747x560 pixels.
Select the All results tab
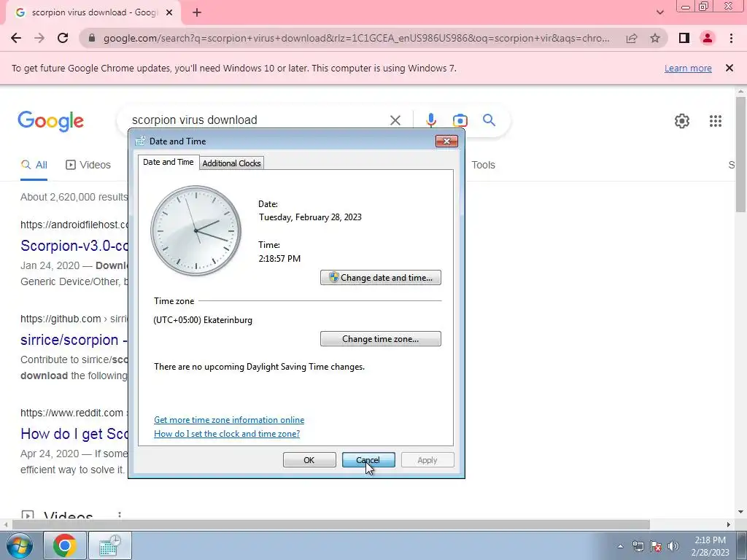coord(34,165)
